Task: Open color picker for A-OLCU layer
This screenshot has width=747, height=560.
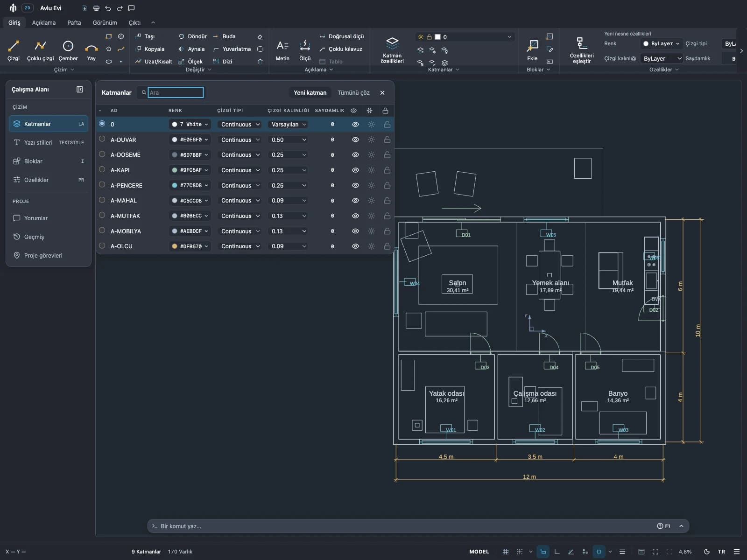Action: [190, 246]
